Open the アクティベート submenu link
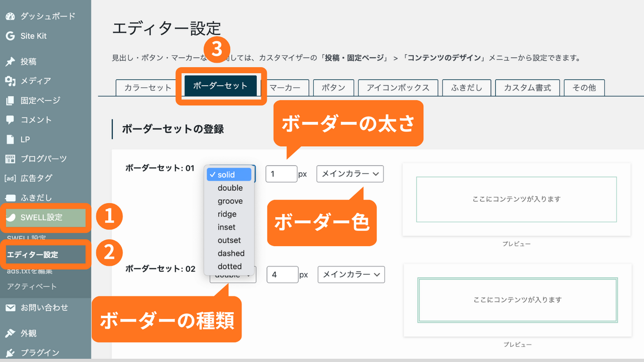The height and width of the screenshot is (362, 644). tap(32, 286)
